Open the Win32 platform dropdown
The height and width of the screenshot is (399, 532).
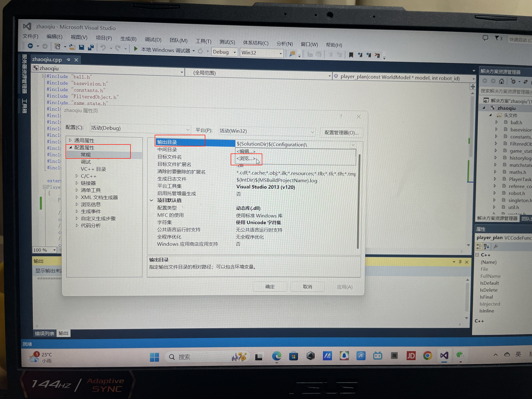[x=281, y=53]
